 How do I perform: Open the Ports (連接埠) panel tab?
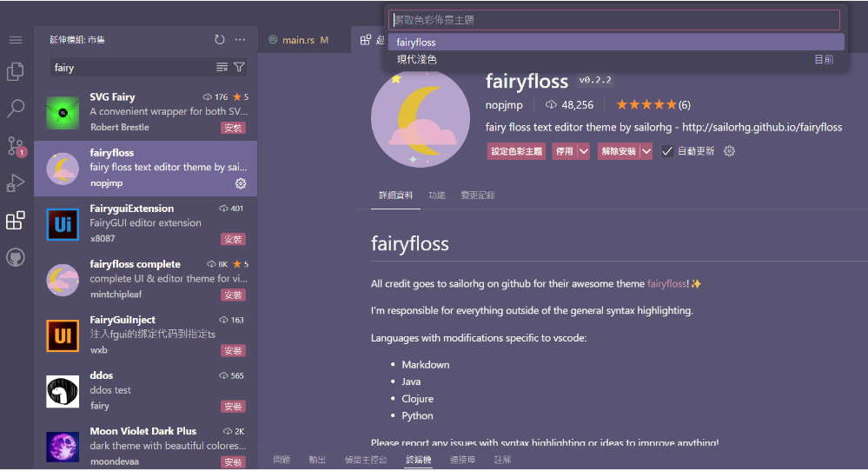(463, 460)
